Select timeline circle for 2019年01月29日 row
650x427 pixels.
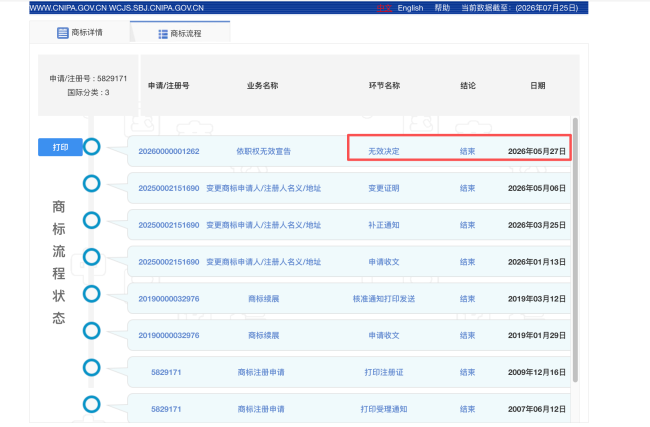point(92,331)
